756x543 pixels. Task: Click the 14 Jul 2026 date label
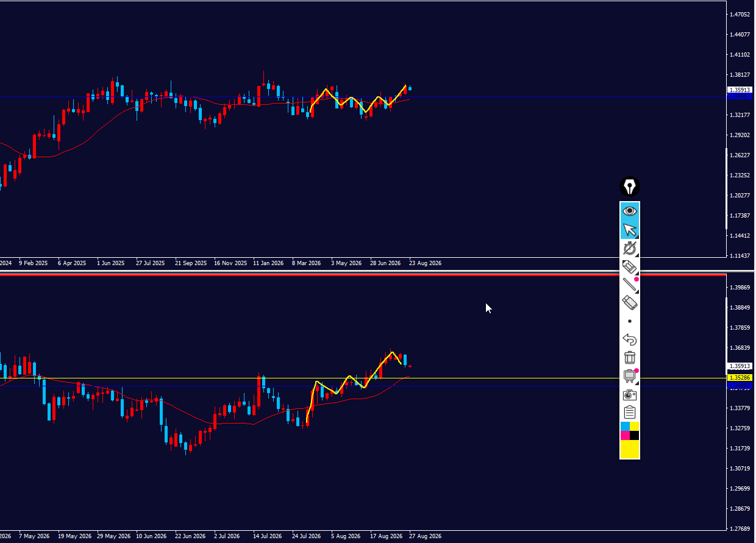268,536
